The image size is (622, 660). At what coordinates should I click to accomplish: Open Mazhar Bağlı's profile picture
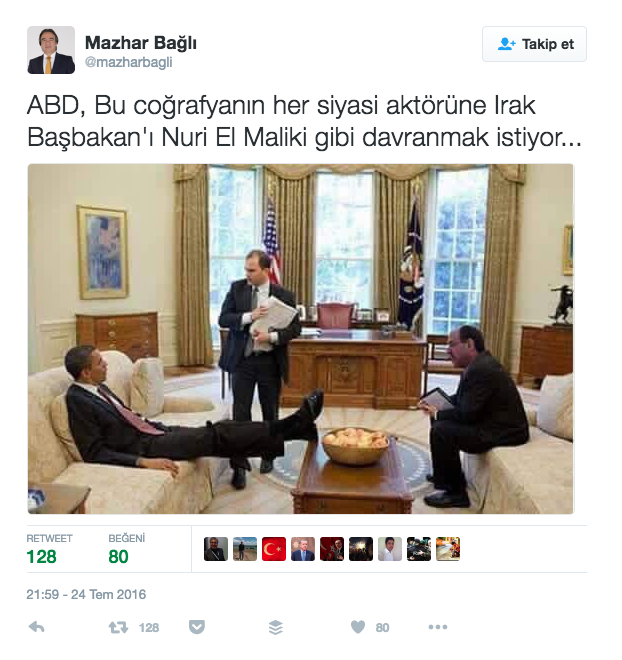click(x=51, y=50)
